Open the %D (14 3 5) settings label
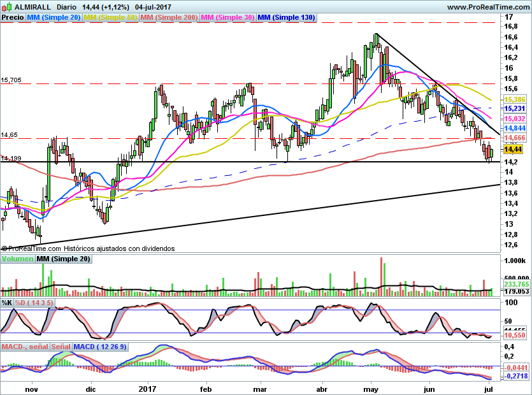 [x=35, y=302]
